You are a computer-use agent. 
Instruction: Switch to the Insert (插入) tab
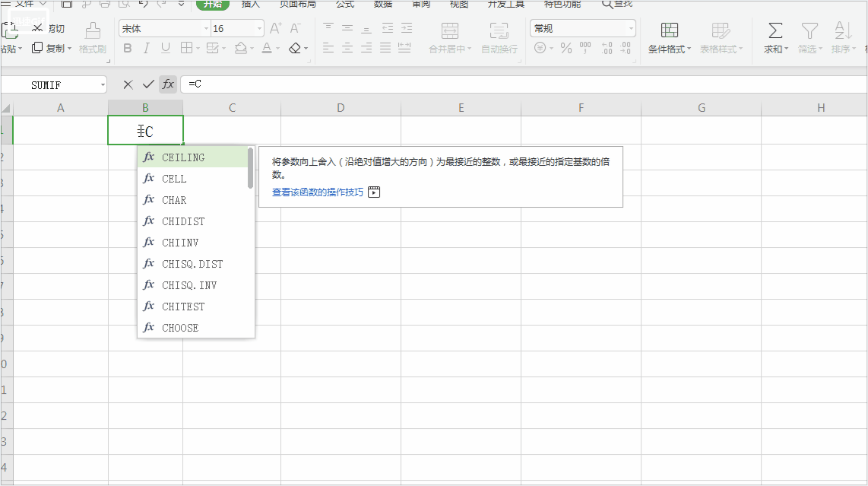pos(251,5)
